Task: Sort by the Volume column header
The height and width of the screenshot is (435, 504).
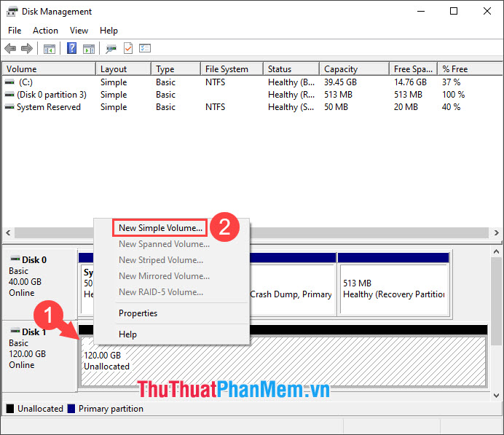Action: (49, 69)
